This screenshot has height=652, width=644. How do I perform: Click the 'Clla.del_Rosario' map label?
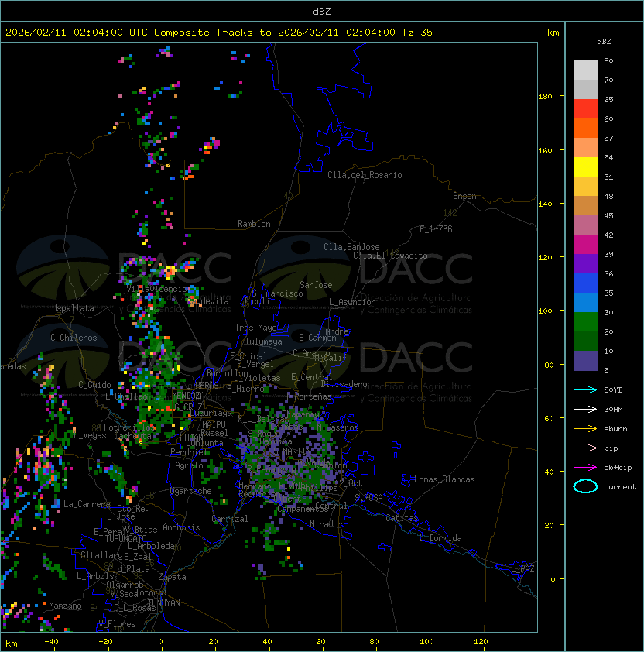tap(365, 175)
